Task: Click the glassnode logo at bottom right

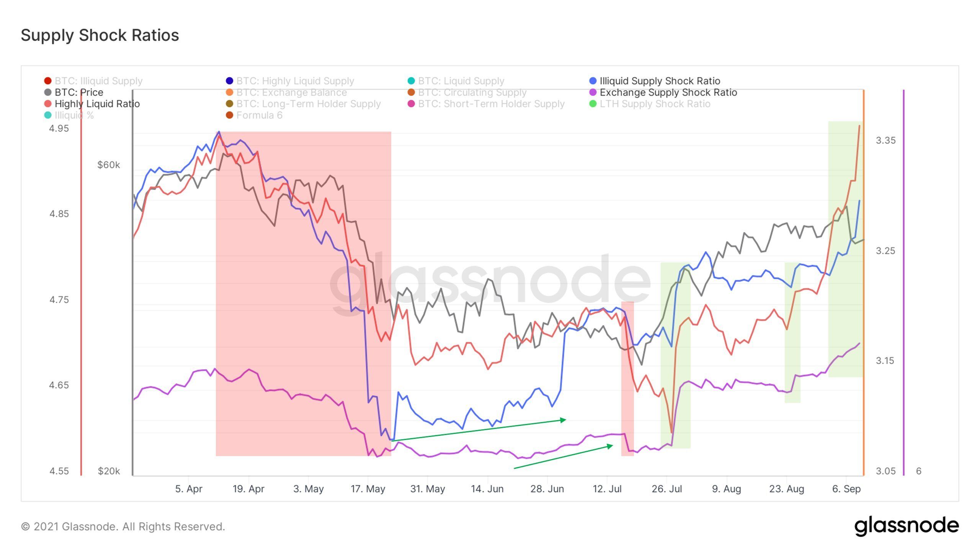Action: pyautogui.click(x=906, y=526)
